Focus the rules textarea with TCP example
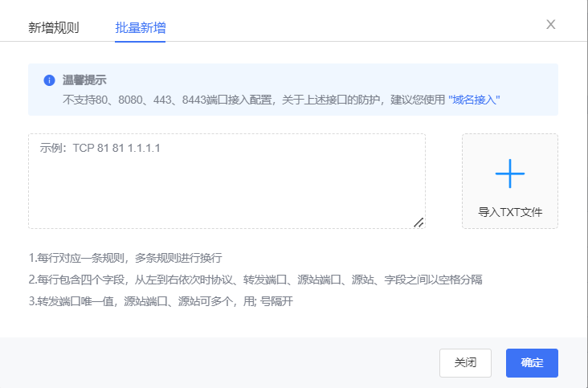Viewport: 588px width, 388px height. point(227,181)
